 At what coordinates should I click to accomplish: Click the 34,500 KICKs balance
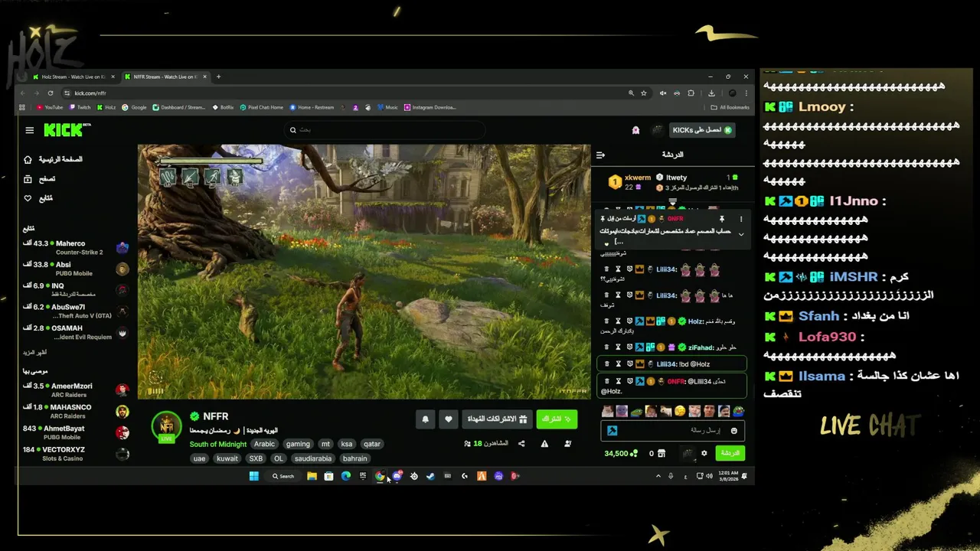coord(620,453)
